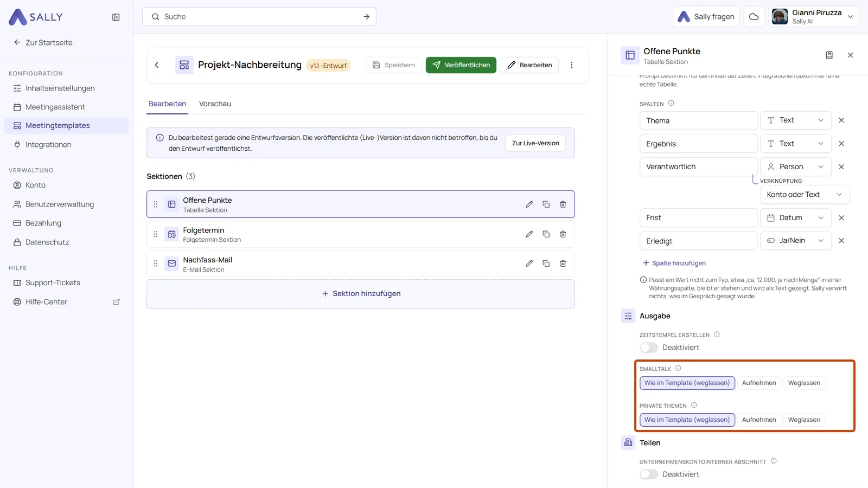Remove the Thema column with the X icon
868x488 pixels.
(841, 120)
